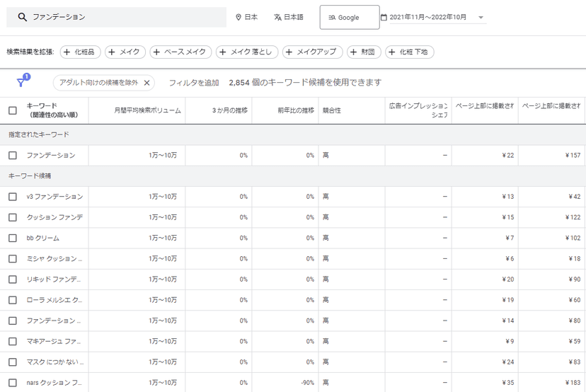Sort by 競合性 column header
The image size is (586, 392).
[x=332, y=110]
